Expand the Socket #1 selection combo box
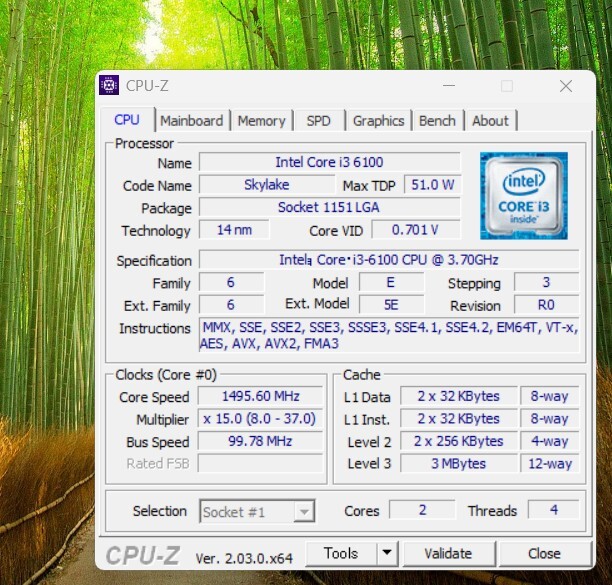The image size is (612, 585). 257,511
